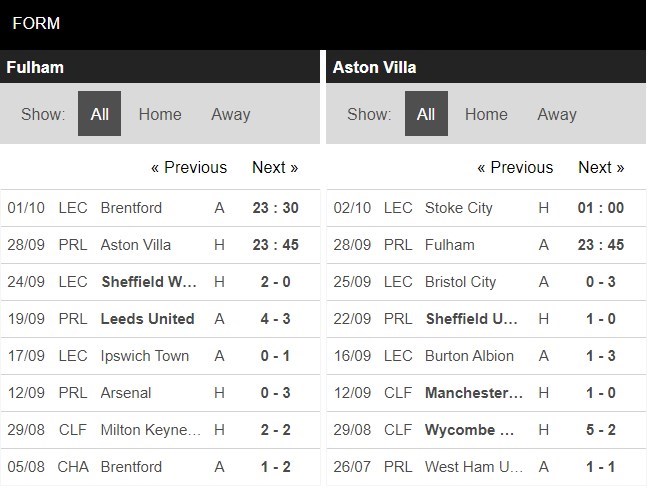
Task: Switch to Aston Villa's Home matches tab
Action: point(486,114)
